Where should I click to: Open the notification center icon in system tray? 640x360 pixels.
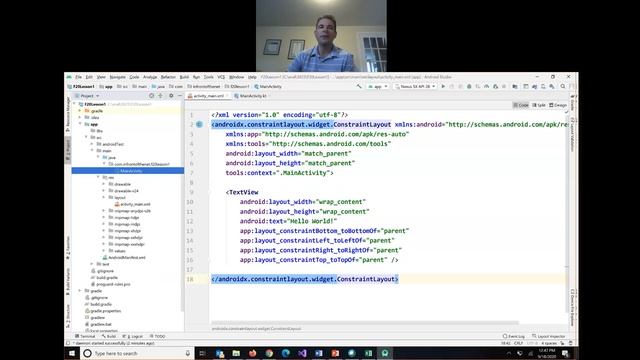coord(565,353)
